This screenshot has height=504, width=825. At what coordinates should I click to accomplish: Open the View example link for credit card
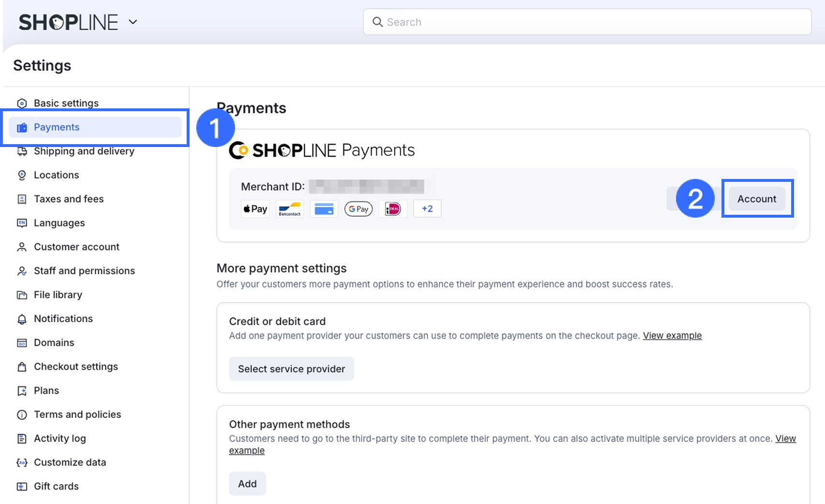coord(672,336)
